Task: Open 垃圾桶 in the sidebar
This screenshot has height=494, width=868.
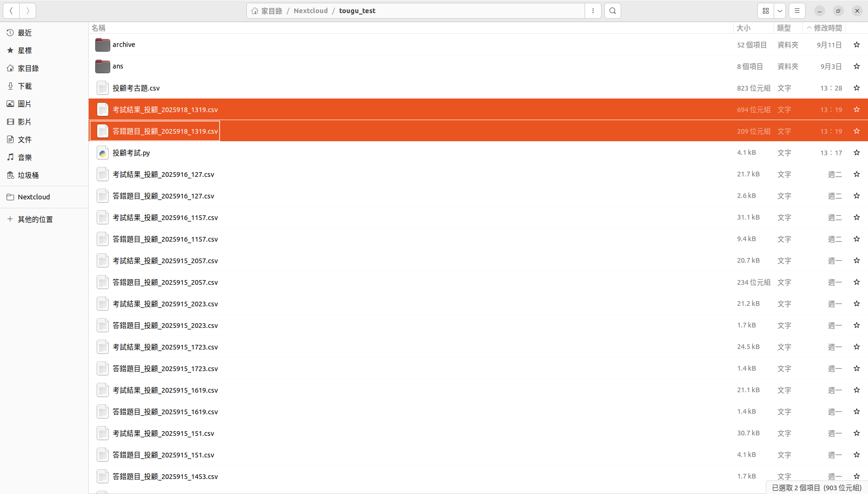Action: [28, 175]
